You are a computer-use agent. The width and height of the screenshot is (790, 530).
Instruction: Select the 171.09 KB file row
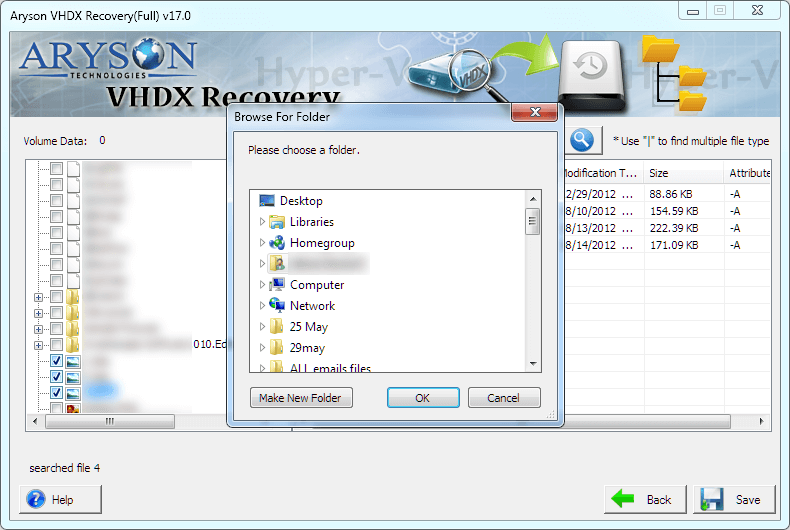[667, 245]
